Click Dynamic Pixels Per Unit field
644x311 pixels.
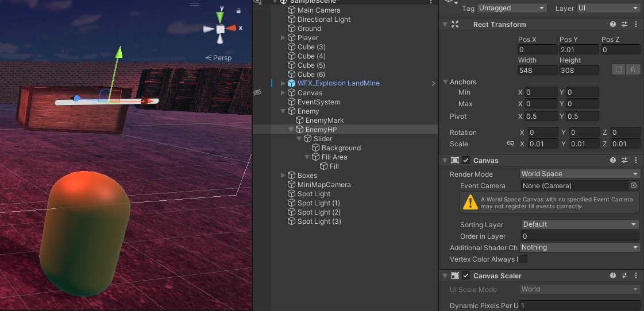pyautogui.click(x=580, y=306)
